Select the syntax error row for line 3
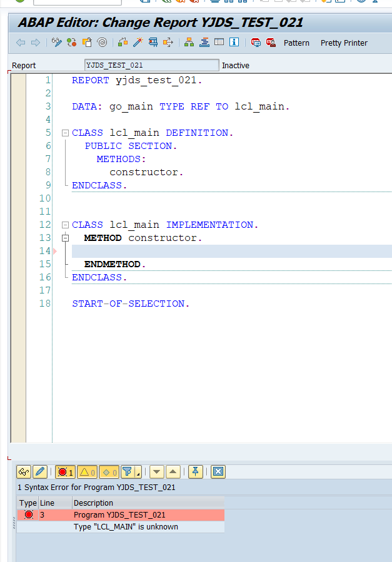This screenshot has height=562, width=392. (119, 515)
